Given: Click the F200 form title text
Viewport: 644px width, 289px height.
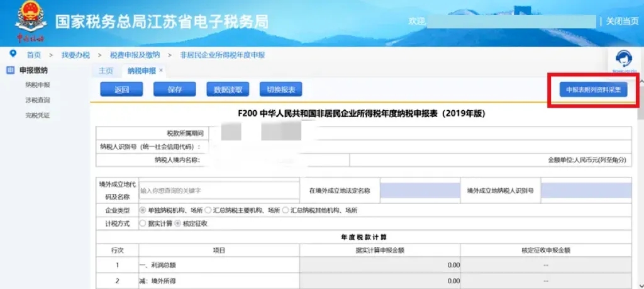Looking at the screenshot, I should pos(362,114).
